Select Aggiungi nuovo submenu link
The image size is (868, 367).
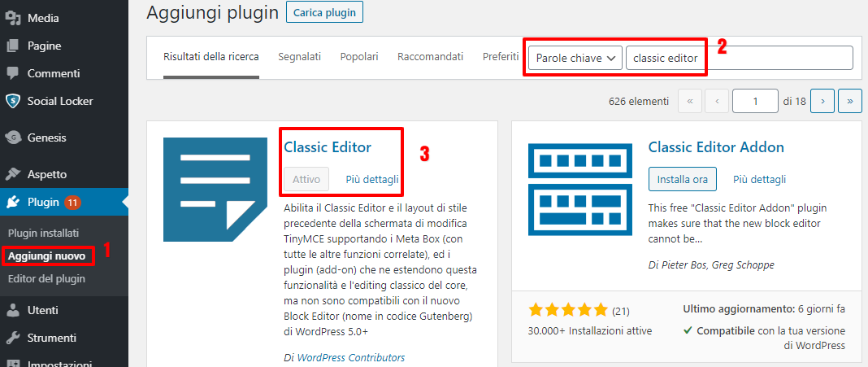(46, 256)
